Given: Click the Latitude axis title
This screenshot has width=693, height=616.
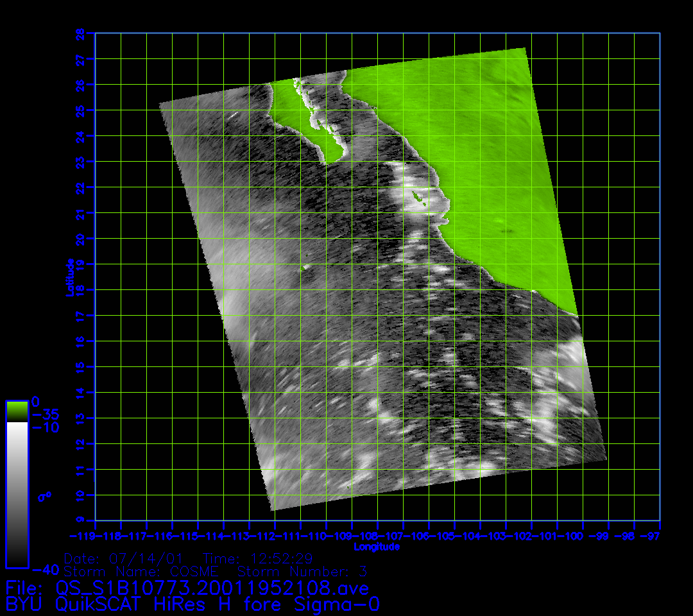Looking at the screenshot, I should click(x=70, y=277).
